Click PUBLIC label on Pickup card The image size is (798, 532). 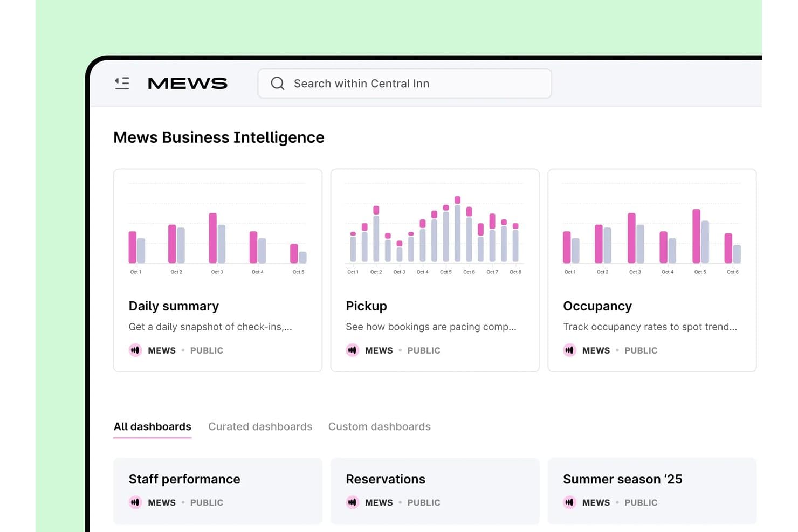[424, 350]
